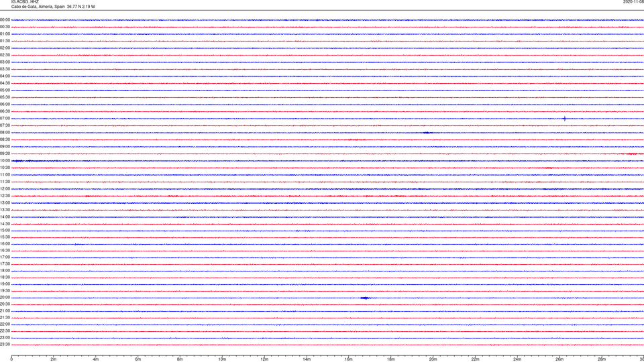The width and height of the screenshot is (644, 362).
Task: Click the 4m tick on the minutes axis
Action: click(96, 359)
